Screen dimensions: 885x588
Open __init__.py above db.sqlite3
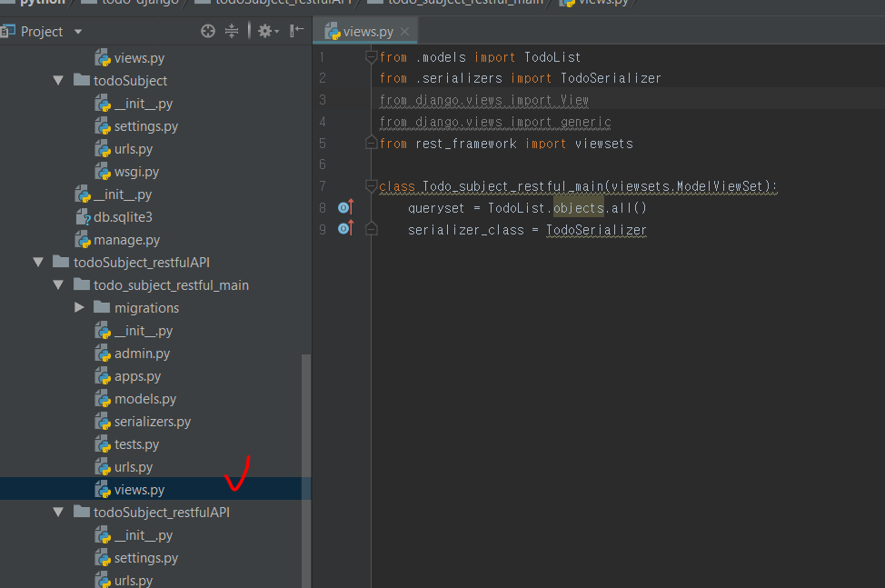tap(123, 194)
